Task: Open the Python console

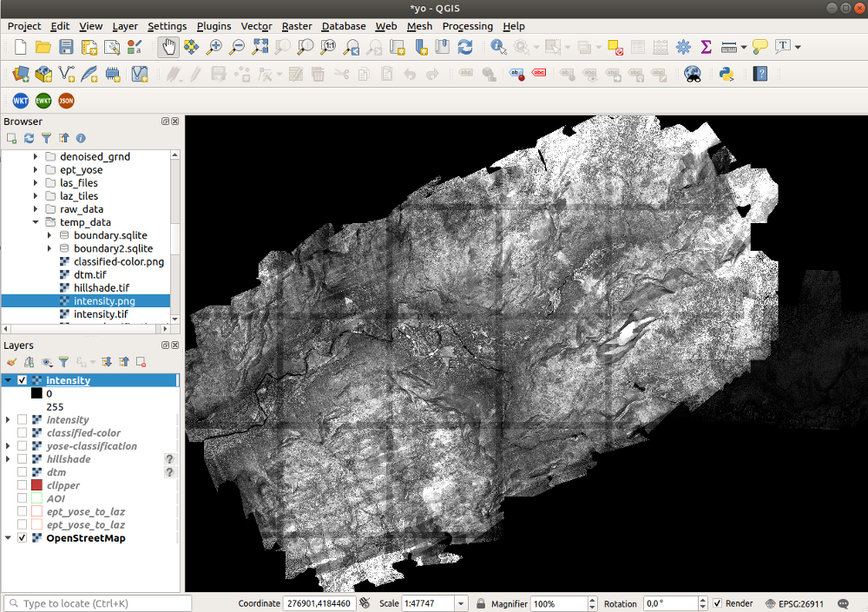Action: (x=727, y=76)
